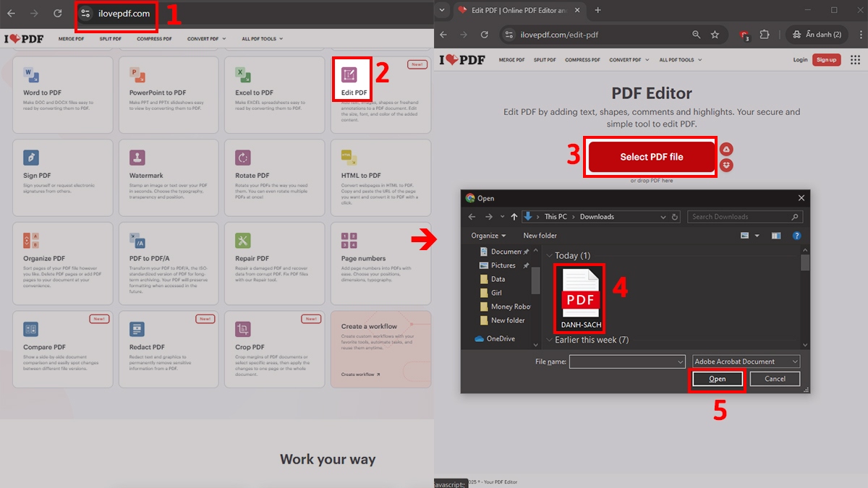
Task: Click Cancel in the file dialog
Action: pos(775,379)
